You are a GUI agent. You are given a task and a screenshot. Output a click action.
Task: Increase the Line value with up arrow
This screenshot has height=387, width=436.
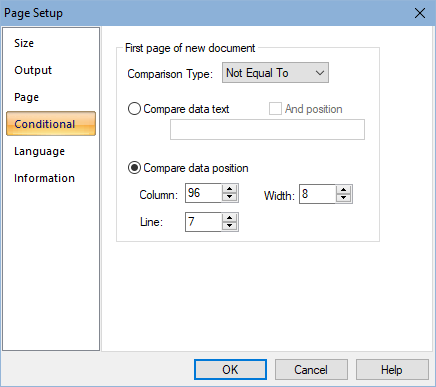click(230, 218)
